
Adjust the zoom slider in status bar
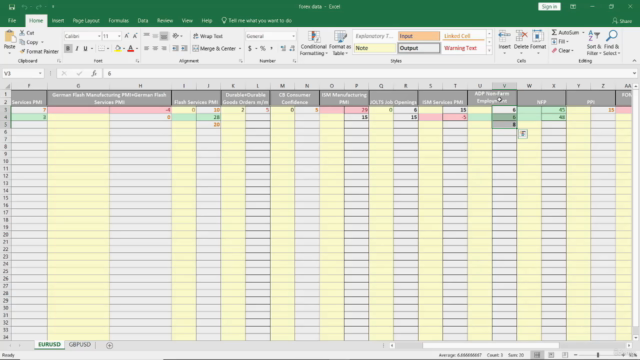coord(598,355)
